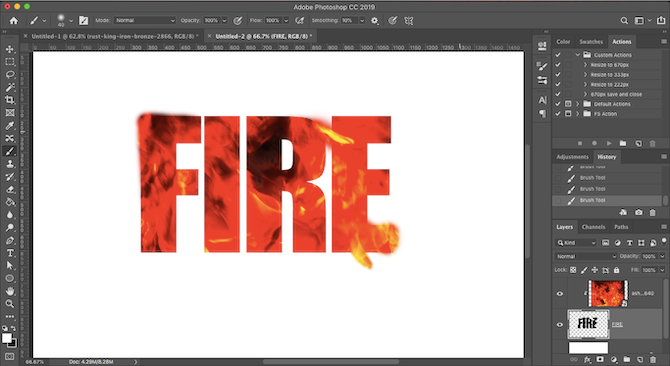This screenshot has width=670, height=366.
Task: Select the Path Selection tool
Action: pyautogui.click(x=10, y=266)
